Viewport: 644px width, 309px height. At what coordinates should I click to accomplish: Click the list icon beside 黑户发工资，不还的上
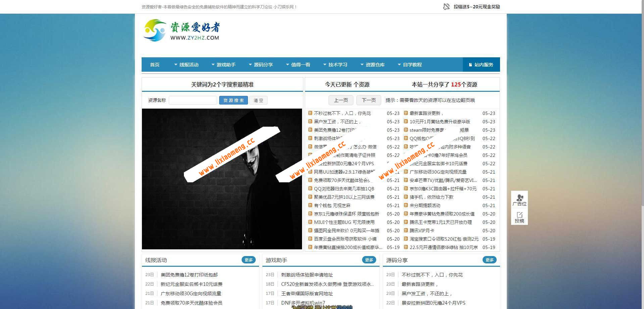click(x=310, y=121)
